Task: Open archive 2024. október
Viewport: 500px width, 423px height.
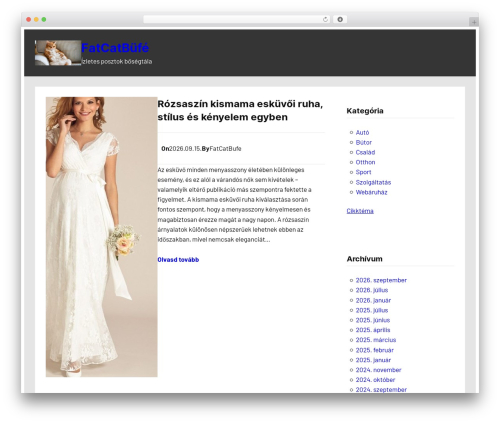Action: [x=375, y=380]
